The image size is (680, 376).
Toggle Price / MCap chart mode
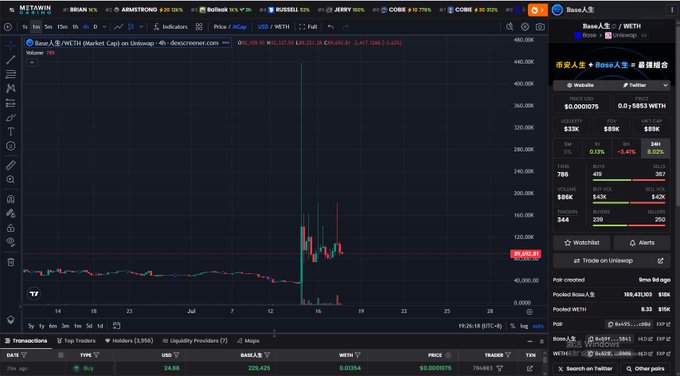point(230,27)
